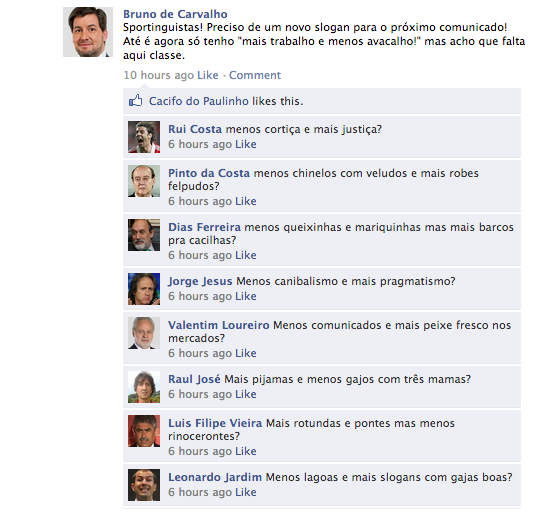Open the Bruno de Carvalho profile name link
540x512 pixels.
point(175,14)
